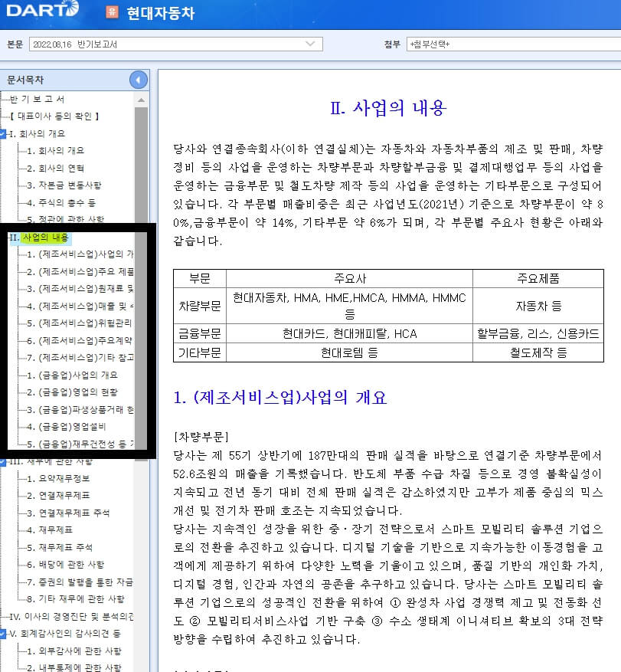Open 6. (제조서비스업)주요계약 tree item

(79, 340)
